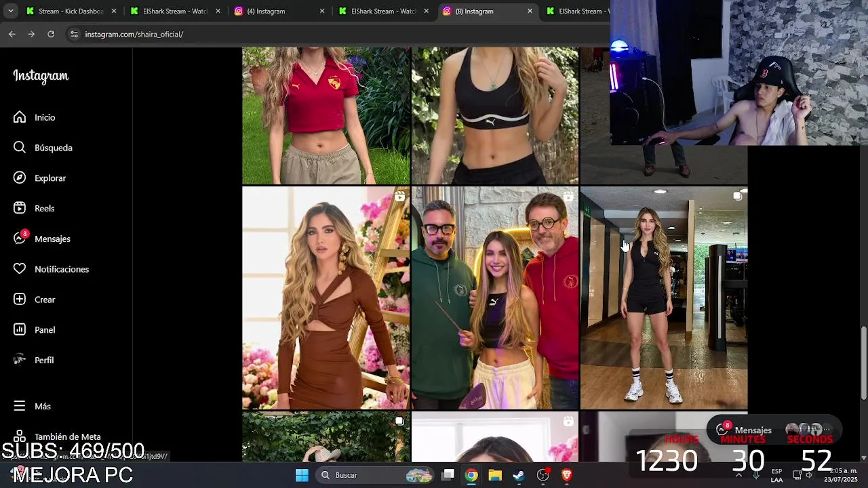Open OBS Studio from taskbar
The height and width of the screenshot is (488, 868).
point(542,475)
